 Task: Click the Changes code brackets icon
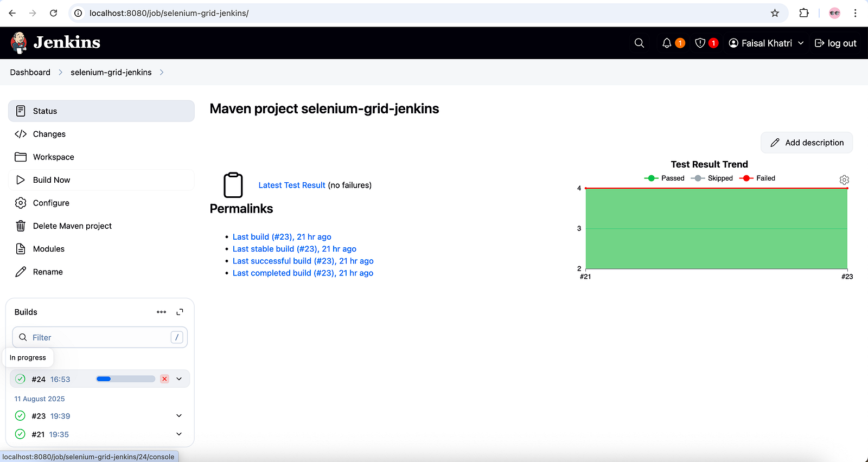pos(21,134)
